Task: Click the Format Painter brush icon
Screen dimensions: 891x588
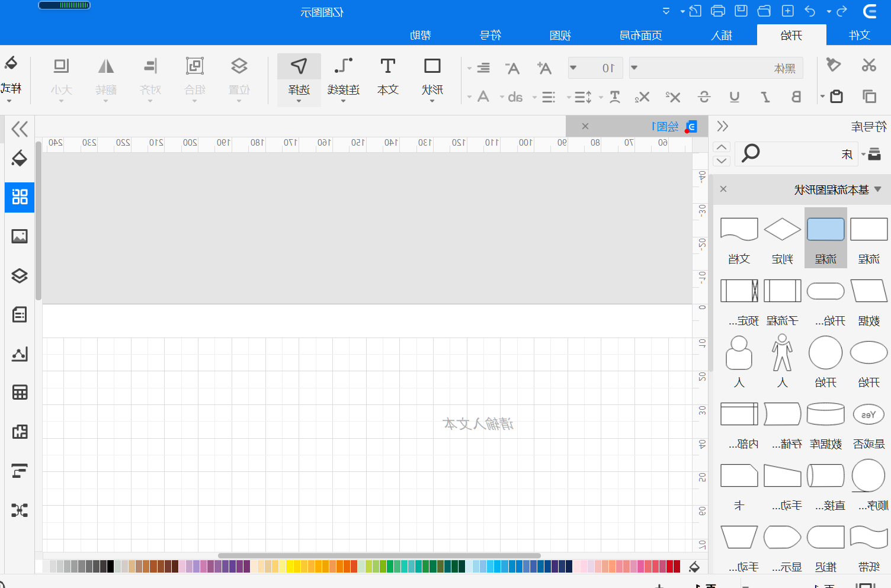Action: [834, 65]
